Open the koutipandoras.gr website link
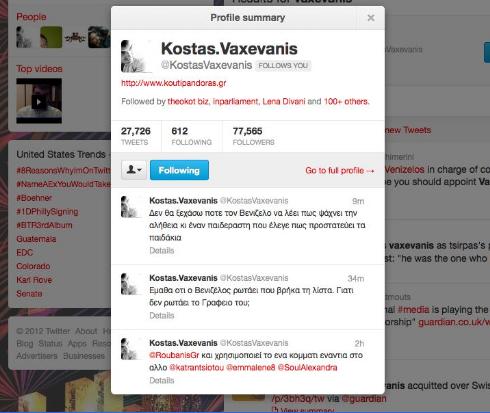The height and width of the screenshot is (413, 490). (x=173, y=83)
